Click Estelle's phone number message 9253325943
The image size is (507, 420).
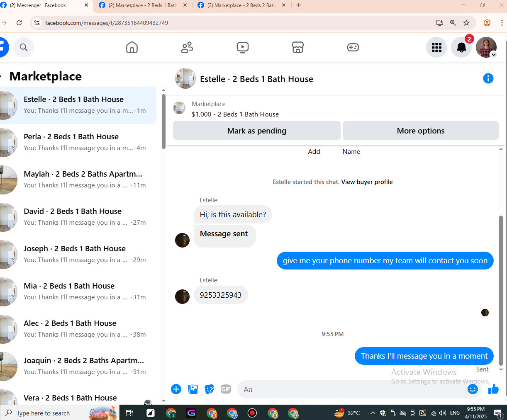pyautogui.click(x=221, y=295)
